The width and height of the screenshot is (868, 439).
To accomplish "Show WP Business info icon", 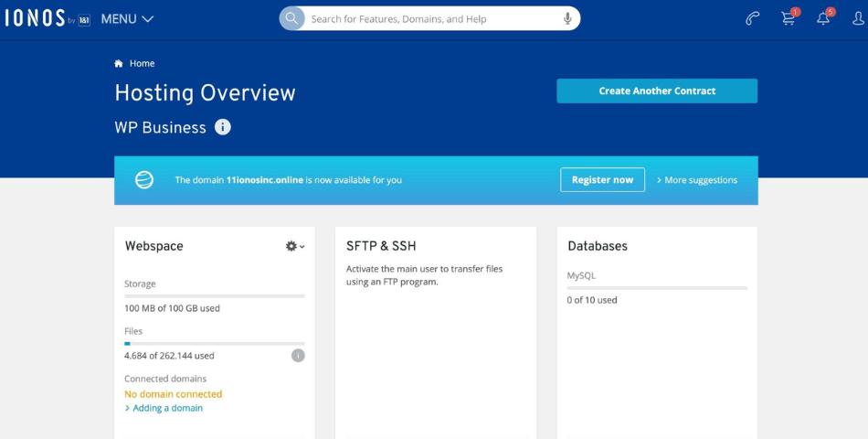I will 223,127.
